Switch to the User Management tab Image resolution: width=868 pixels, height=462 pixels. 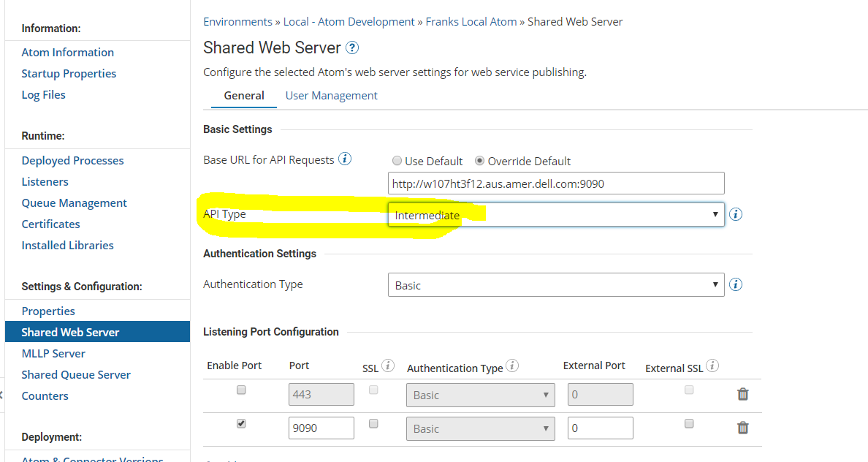pyautogui.click(x=331, y=95)
